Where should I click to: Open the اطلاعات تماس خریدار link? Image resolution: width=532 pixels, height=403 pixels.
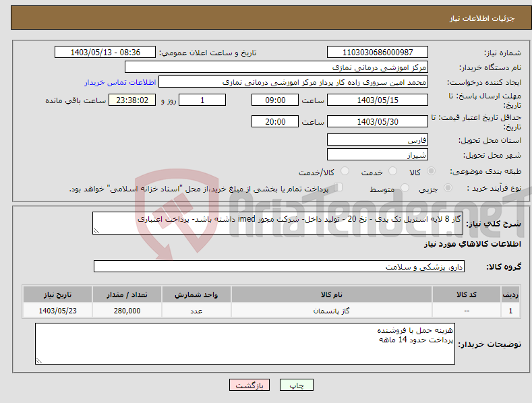tap(120, 82)
